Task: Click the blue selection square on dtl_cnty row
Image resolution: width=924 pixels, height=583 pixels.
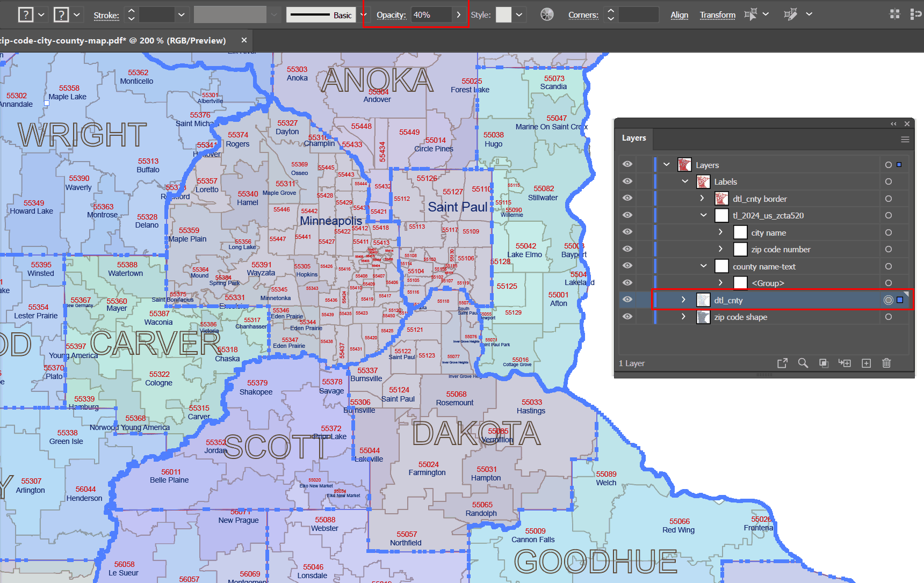Action: tap(900, 300)
